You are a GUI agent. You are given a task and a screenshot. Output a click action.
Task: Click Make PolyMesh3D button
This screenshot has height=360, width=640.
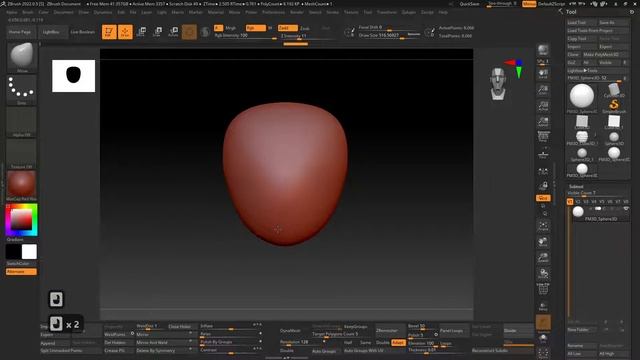coord(606,55)
